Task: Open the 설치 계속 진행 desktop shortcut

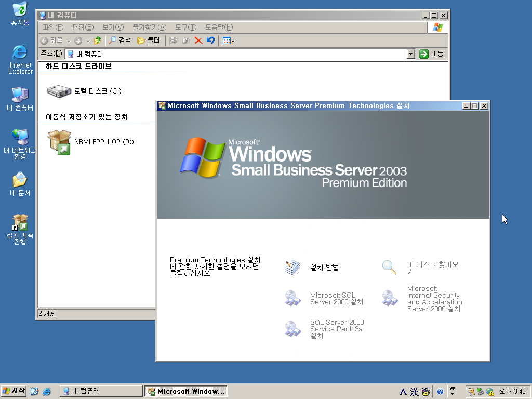Action: tap(20, 229)
